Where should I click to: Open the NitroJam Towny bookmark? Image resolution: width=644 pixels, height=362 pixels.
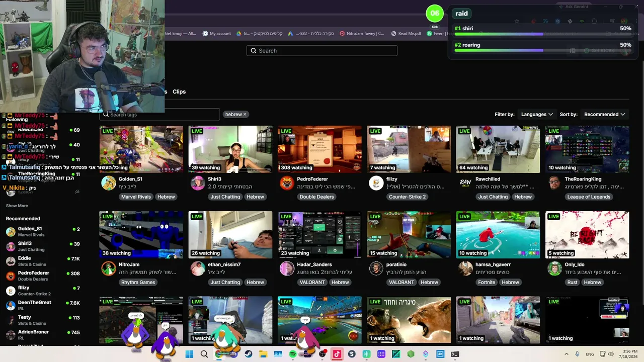click(362, 34)
